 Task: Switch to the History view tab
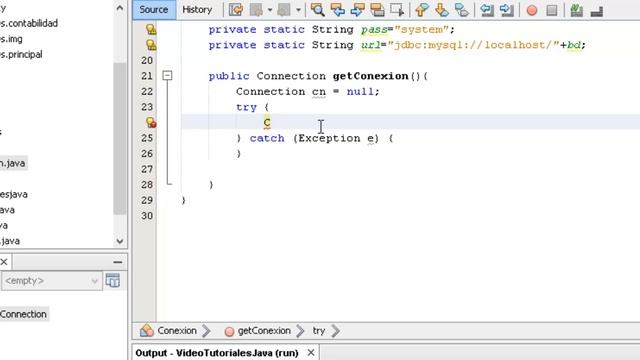tap(197, 10)
